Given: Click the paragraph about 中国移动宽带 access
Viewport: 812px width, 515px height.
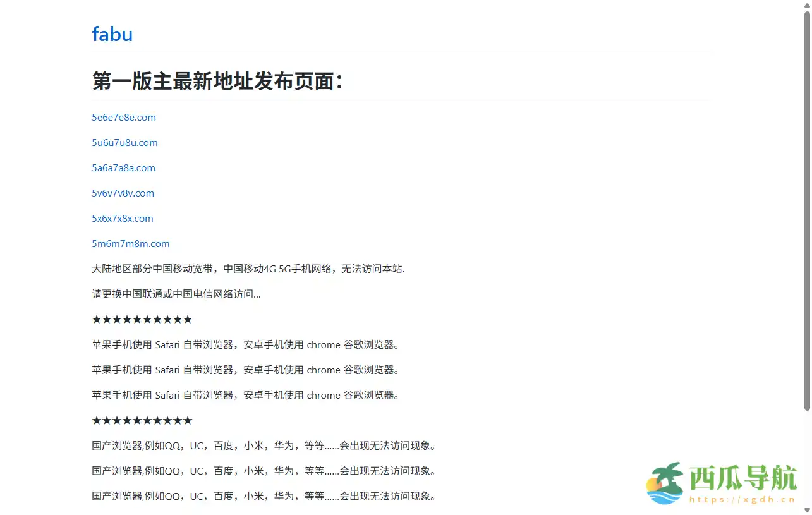Looking at the screenshot, I should click(248, 269).
